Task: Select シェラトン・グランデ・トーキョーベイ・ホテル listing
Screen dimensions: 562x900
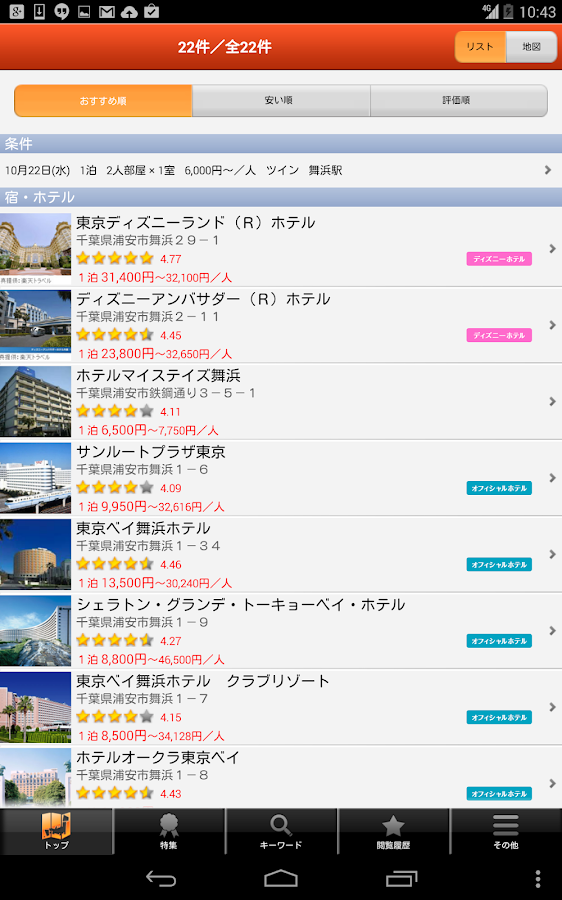Action: coord(281,631)
